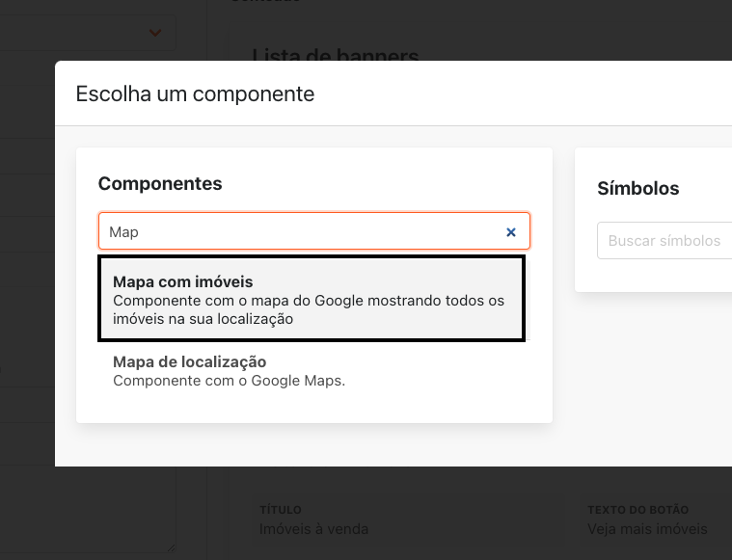Focus the 'Buscar símbolos' search field
This screenshot has width=732, height=560.
pos(664,240)
